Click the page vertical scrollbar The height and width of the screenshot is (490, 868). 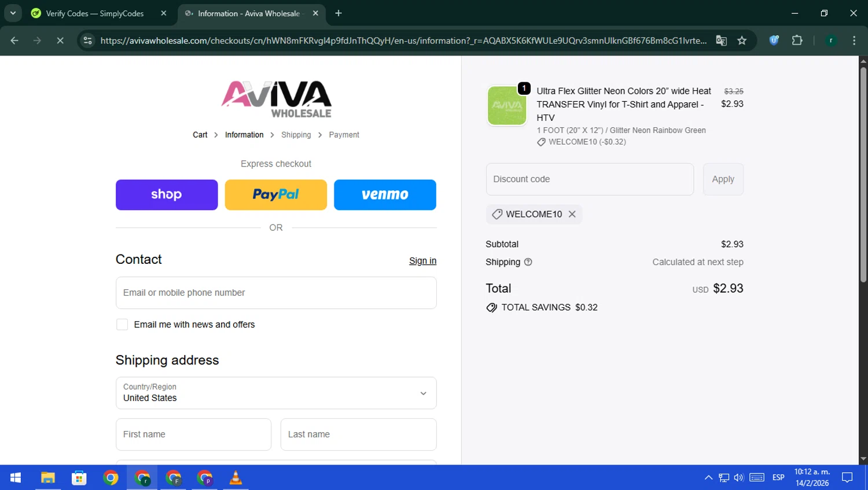(863, 175)
